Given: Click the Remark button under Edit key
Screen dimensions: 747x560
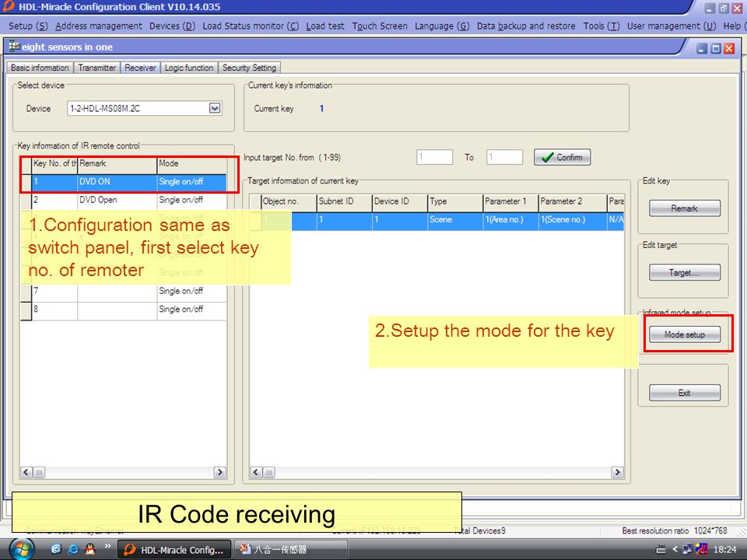Looking at the screenshot, I should (x=685, y=208).
